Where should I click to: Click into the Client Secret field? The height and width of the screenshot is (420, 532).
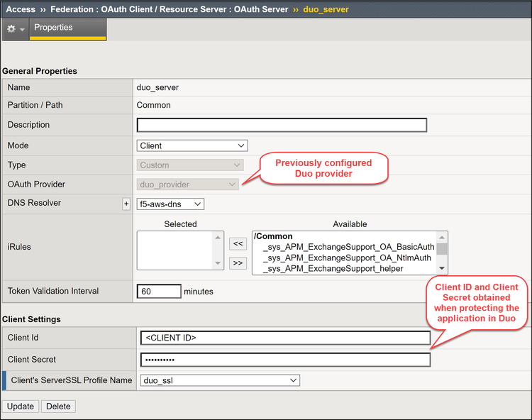pyautogui.click(x=285, y=360)
